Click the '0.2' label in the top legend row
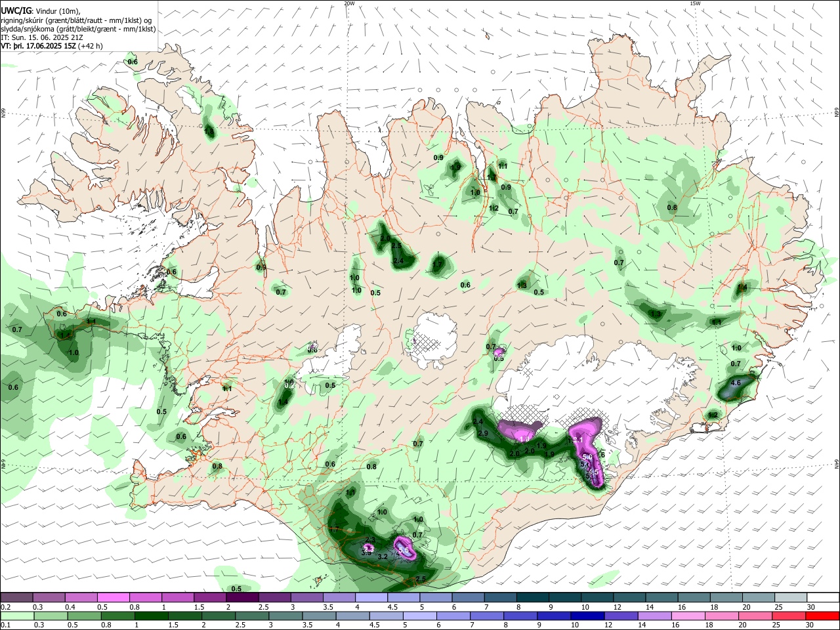 [6, 607]
